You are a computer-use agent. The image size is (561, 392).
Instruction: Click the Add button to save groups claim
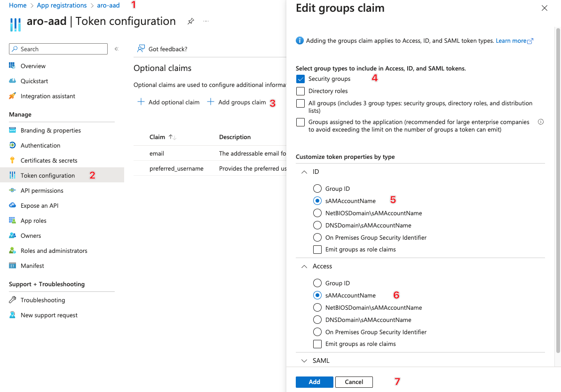tap(314, 382)
